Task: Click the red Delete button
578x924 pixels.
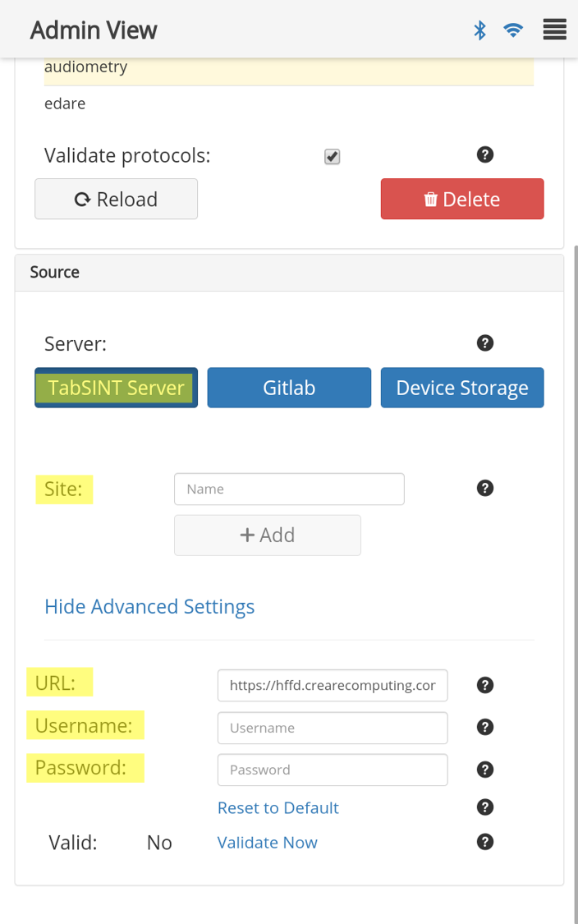Action: (x=461, y=199)
